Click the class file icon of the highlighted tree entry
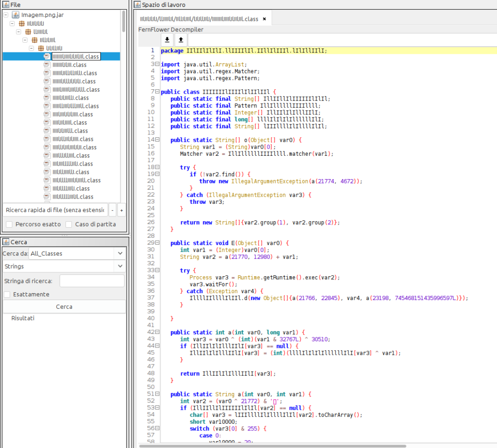 (x=47, y=56)
